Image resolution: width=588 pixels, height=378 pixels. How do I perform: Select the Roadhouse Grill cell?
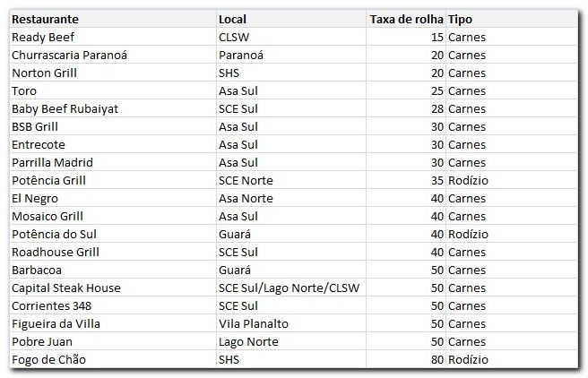coord(56,252)
